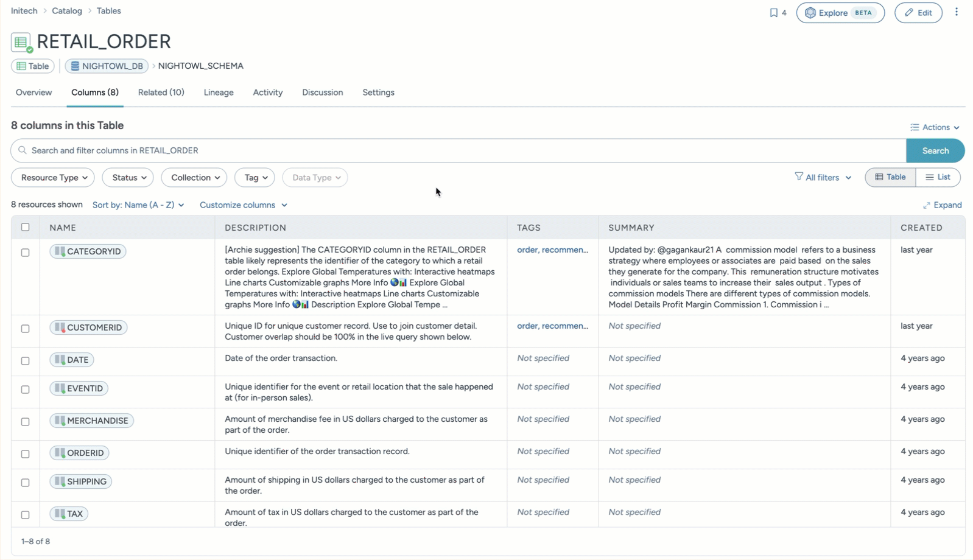This screenshot has width=973, height=560.
Task: Click the CATEGORYID column icon
Action: point(60,251)
